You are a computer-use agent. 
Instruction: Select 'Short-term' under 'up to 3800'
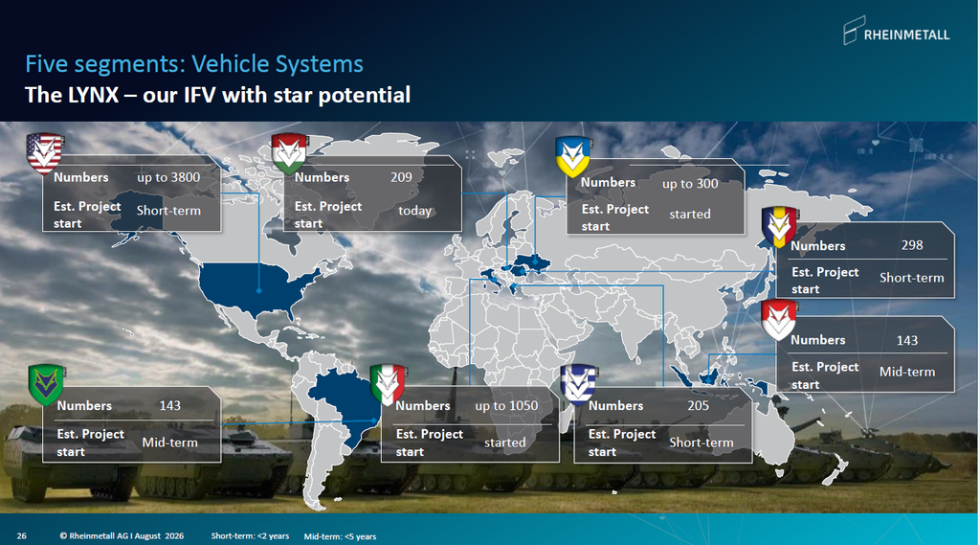[x=168, y=211]
